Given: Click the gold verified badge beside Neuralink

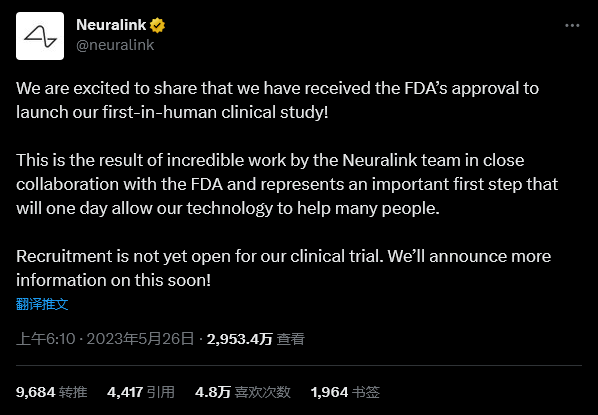Looking at the screenshot, I should click(157, 26).
